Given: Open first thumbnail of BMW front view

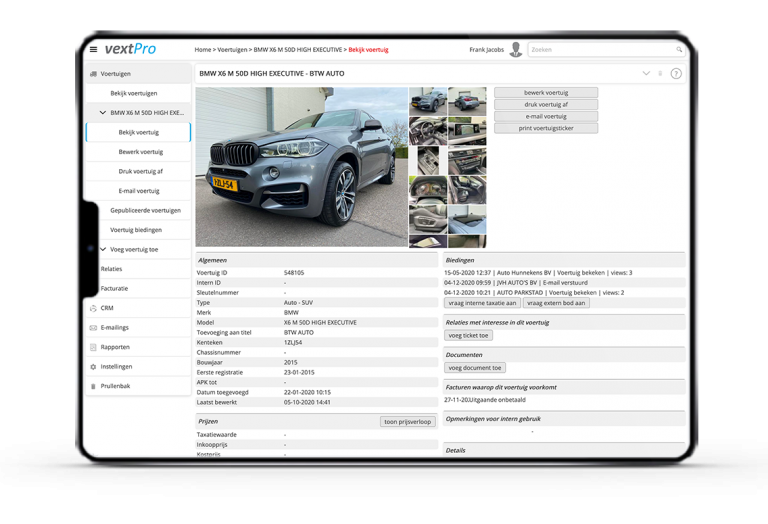Looking at the screenshot, I should tap(428, 101).
